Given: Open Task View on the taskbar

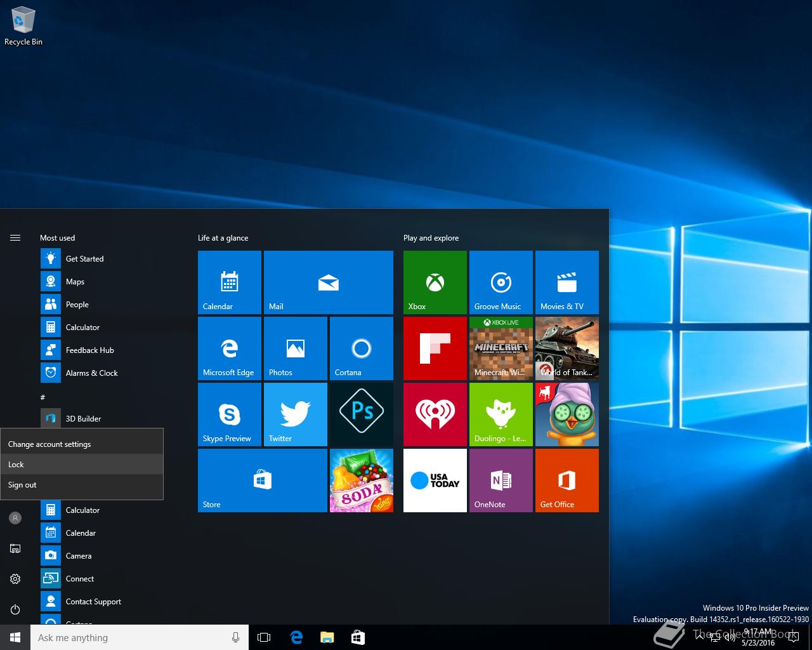Looking at the screenshot, I should [x=264, y=637].
